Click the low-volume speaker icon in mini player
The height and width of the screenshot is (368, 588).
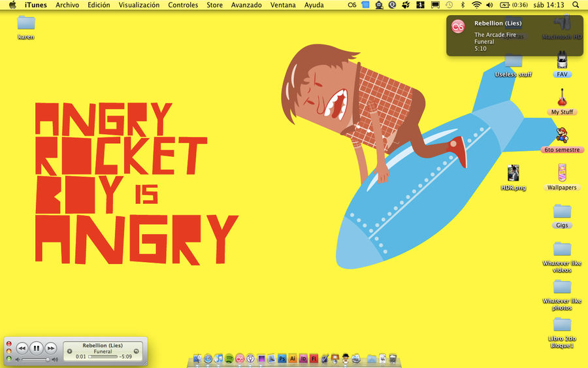18,360
